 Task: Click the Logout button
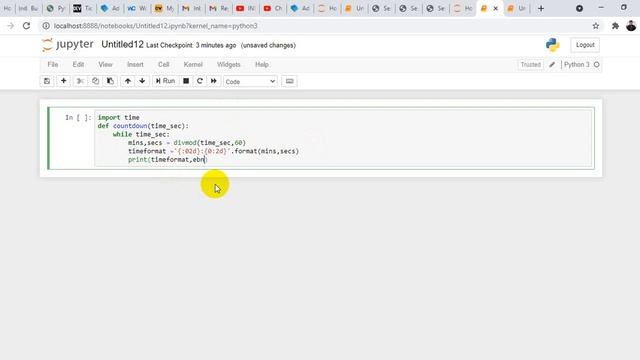tap(585, 45)
